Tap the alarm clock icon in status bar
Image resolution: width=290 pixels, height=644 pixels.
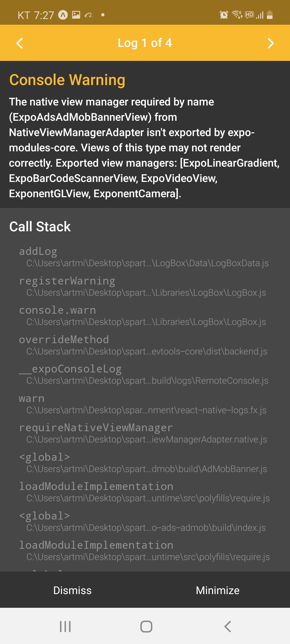[224, 15]
